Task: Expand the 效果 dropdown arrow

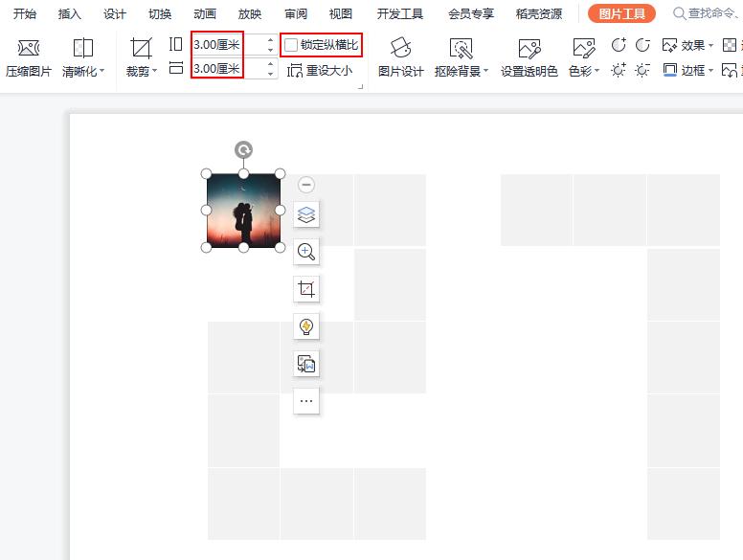Action: click(710, 46)
